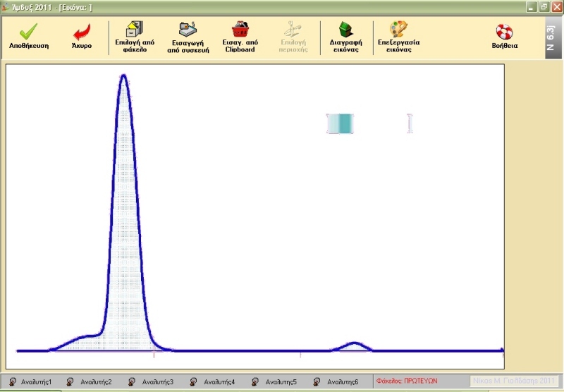564x392 pixels.
Task: Click the red arrow Άκυρο icon
Action: point(82,32)
